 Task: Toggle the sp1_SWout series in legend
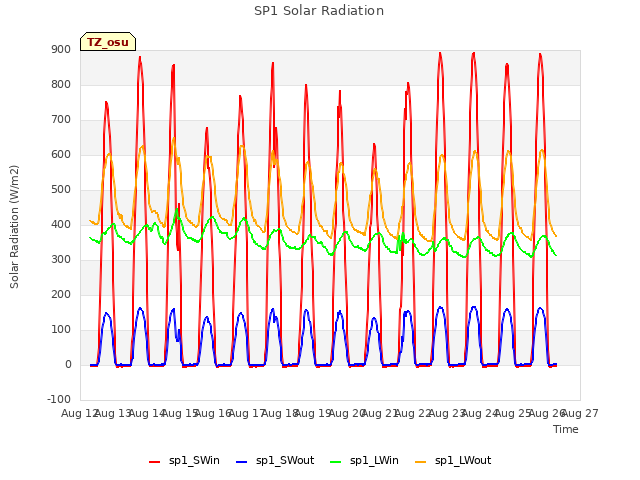click(x=275, y=461)
